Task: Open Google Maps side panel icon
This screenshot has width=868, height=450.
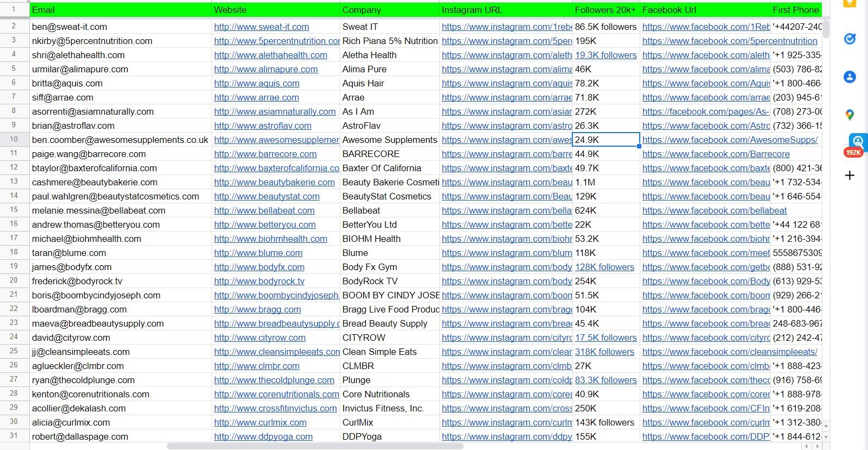Action: point(850,115)
